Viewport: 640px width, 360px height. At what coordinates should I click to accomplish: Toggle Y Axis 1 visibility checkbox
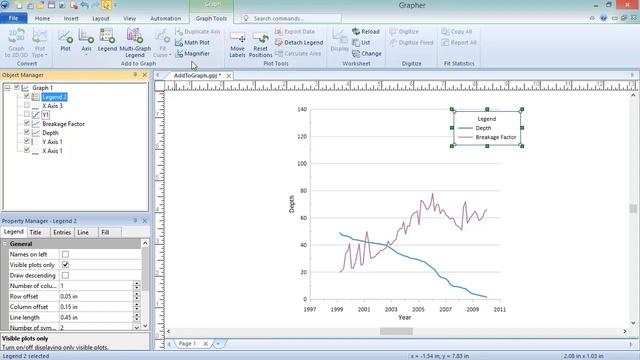(x=27, y=142)
